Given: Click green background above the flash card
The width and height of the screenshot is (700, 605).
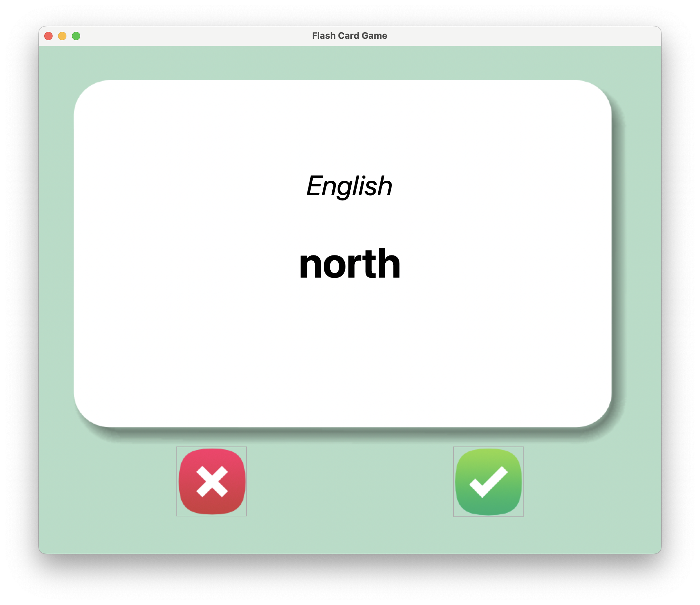Looking at the screenshot, I should point(349,63).
